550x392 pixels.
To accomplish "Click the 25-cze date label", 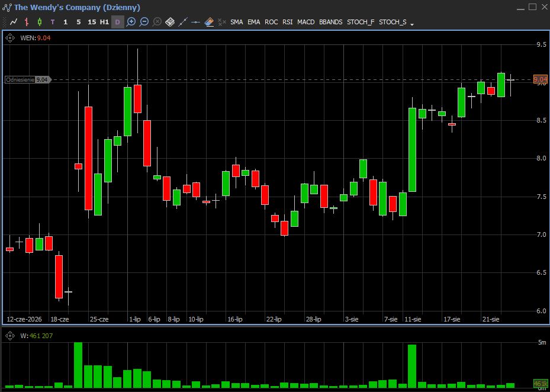I will point(99,319).
